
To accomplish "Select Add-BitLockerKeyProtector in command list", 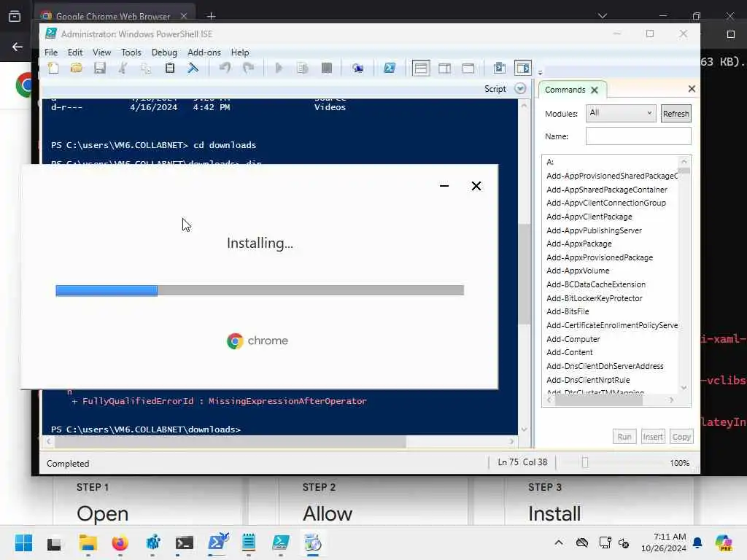I will [594, 298].
